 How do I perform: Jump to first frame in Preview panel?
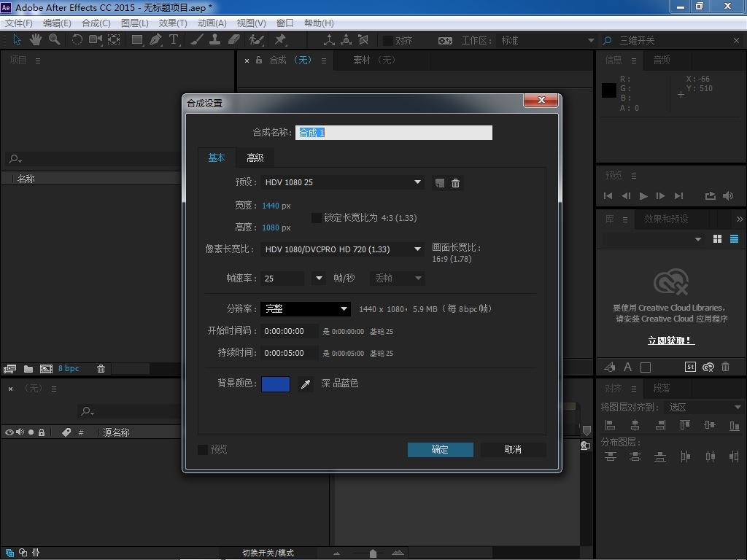(x=608, y=195)
